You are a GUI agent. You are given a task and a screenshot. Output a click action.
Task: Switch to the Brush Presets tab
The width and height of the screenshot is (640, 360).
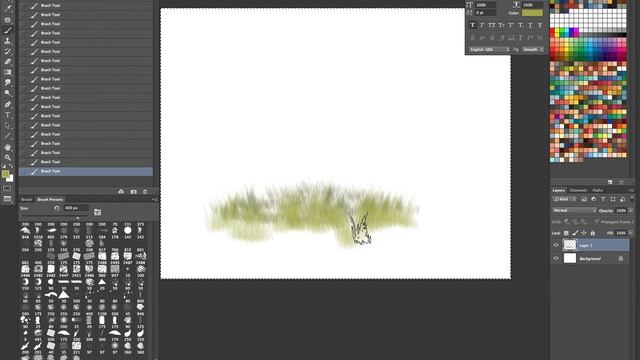[50, 200]
